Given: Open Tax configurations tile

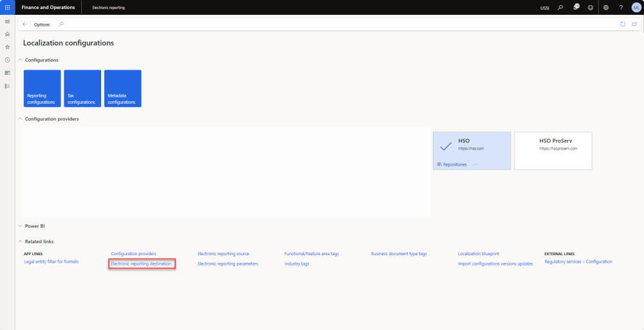Looking at the screenshot, I should click(82, 88).
